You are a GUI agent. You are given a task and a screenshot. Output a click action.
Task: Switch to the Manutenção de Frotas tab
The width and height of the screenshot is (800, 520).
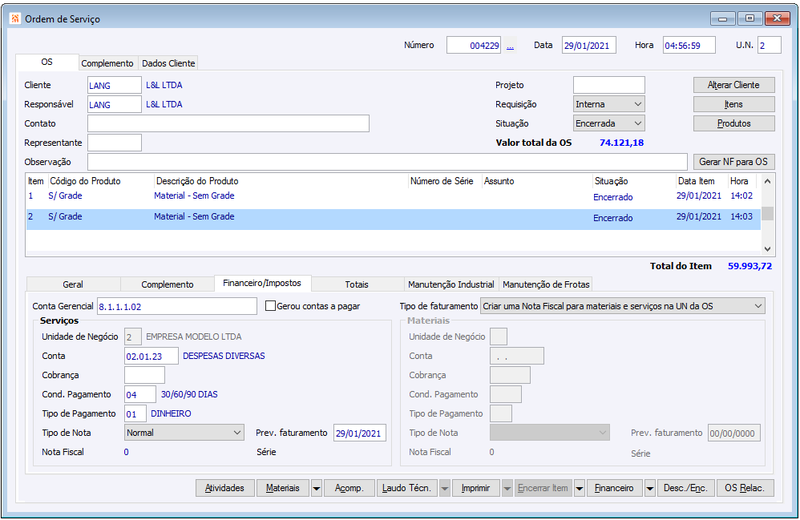[x=546, y=284]
